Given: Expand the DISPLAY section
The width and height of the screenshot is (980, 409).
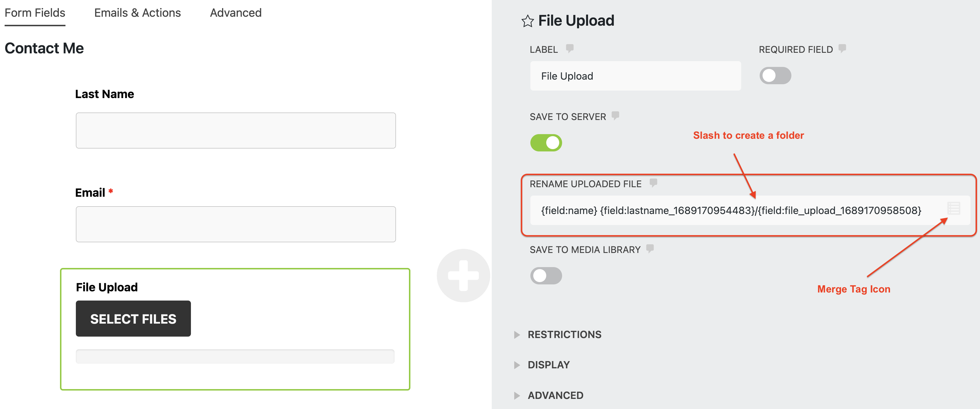Looking at the screenshot, I should [x=548, y=365].
